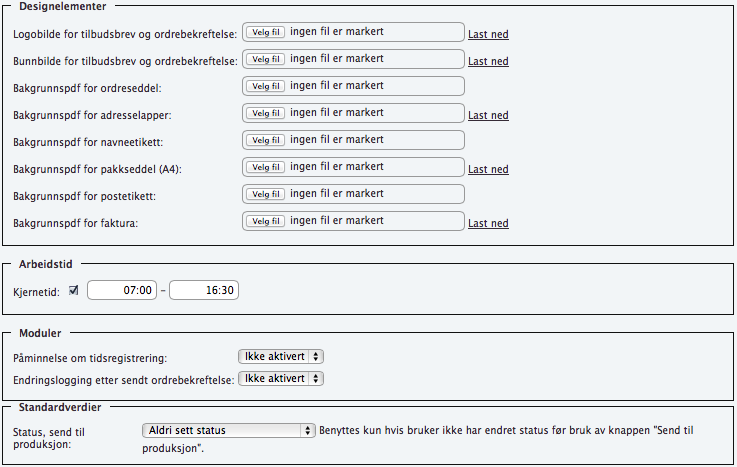The height and width of the screenshot is (467, 737).
Task: Choose file for Bakgrunnspdf for faktura
Action: click(266, 221)
